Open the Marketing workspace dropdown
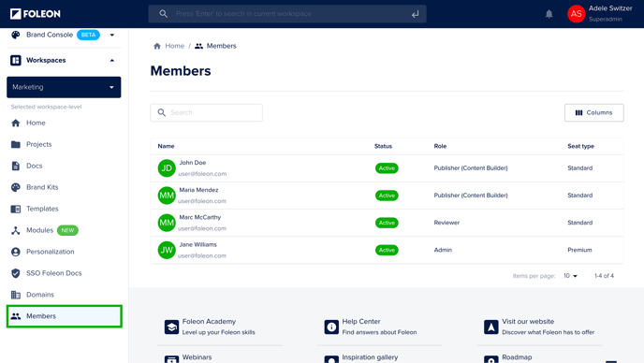644x363 pixels. pos(64,87)
